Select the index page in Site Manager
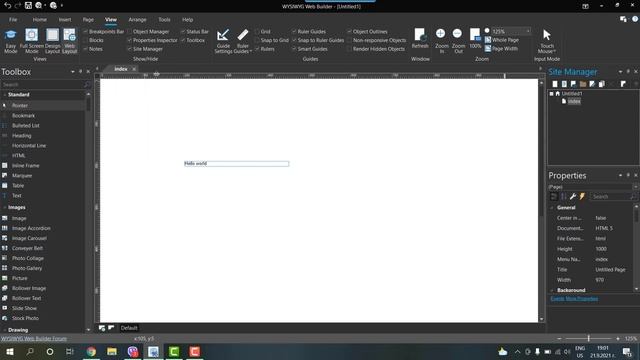640x360 pixels. [x=574, y=101]
